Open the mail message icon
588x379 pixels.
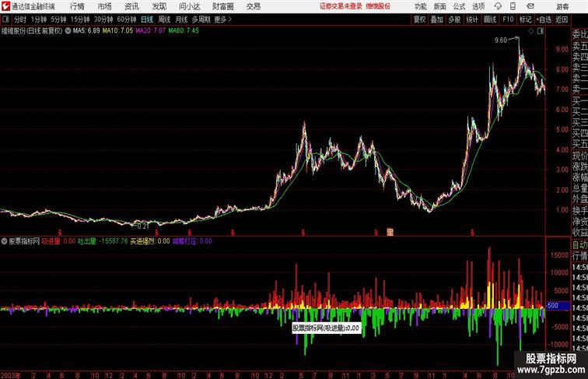click(x=530, y=6)
